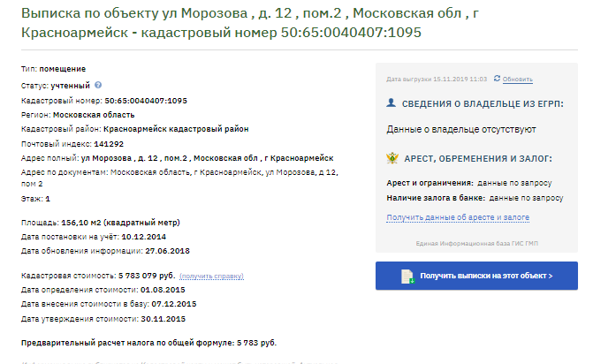Click the Кадастровая стоимость value 5 783 079 руб.

coord(147,276)
